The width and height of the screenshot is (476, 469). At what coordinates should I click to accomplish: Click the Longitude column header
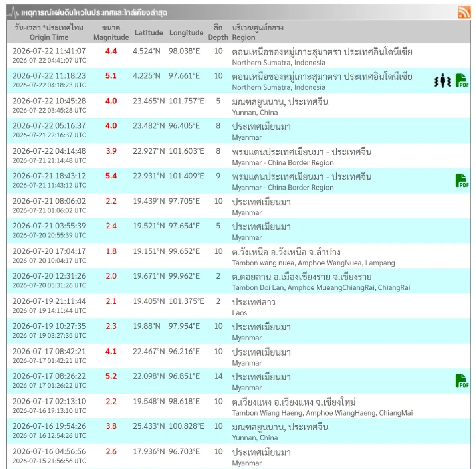(x=186, y=33)
